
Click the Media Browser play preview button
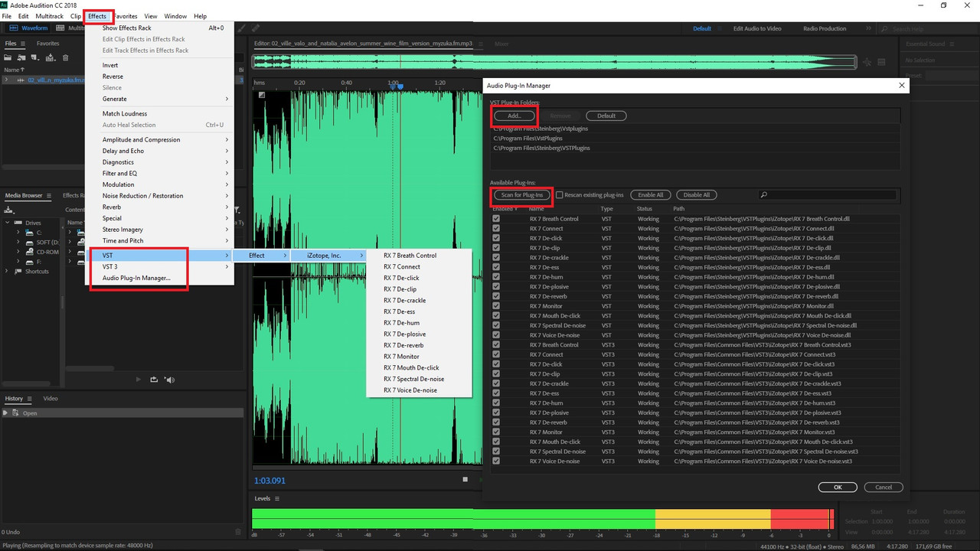click(139, 380)
